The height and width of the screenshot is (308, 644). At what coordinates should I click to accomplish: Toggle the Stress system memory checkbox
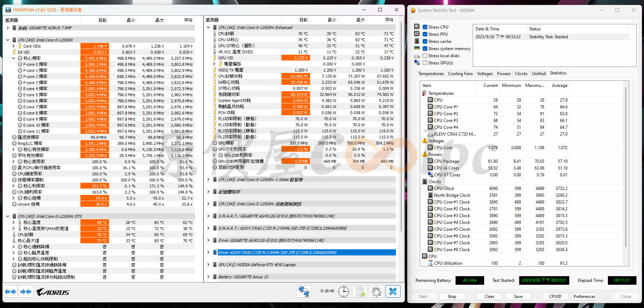point(425,49)
